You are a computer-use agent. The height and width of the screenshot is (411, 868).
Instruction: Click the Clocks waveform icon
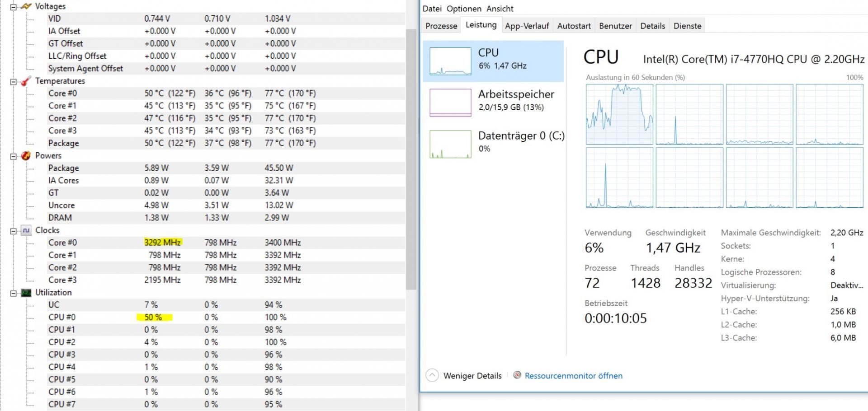(26, 230)
